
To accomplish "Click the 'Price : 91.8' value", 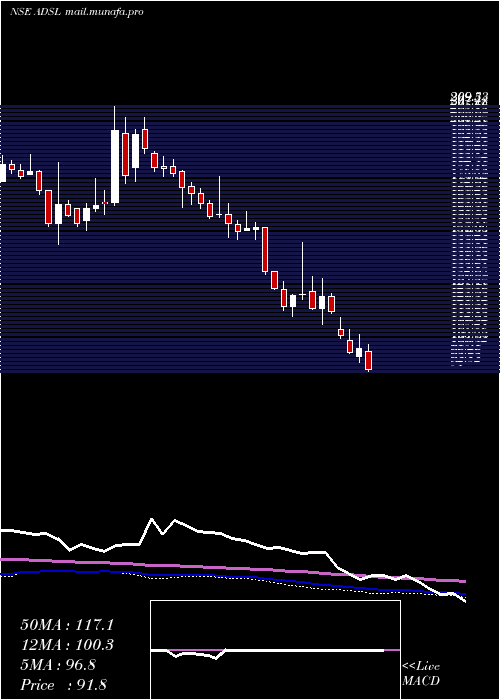I will [x=63, y=685].
